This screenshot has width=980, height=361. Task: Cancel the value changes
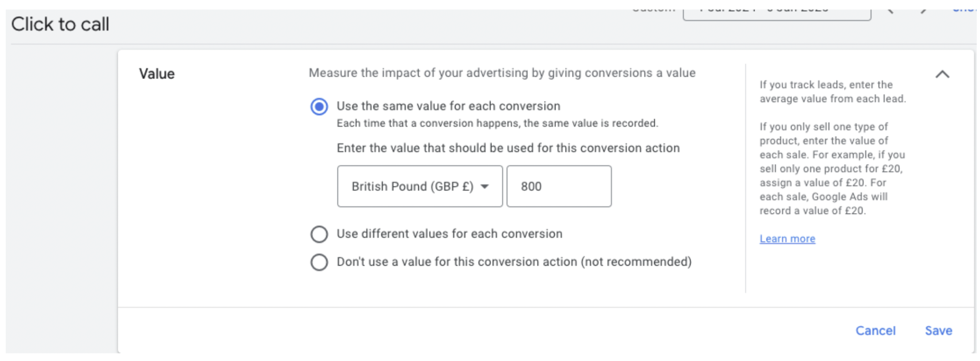point(875,330)
